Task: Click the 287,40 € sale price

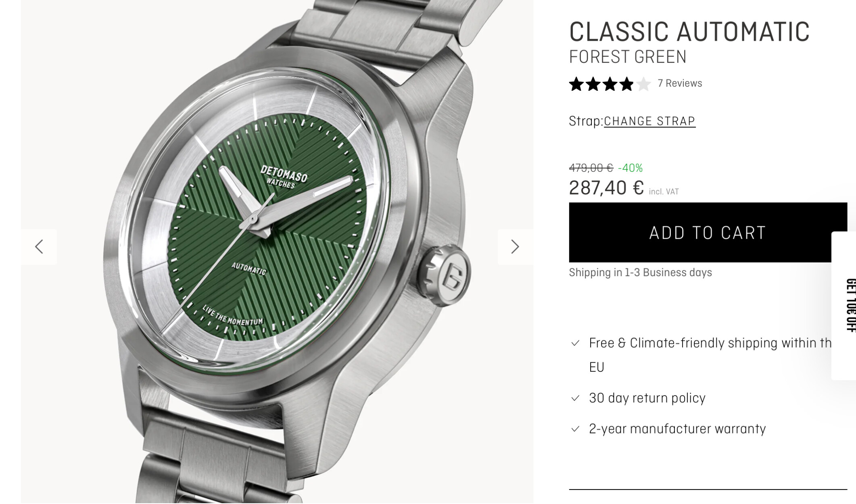Action: pyautogui.click(x=606, y=188)
